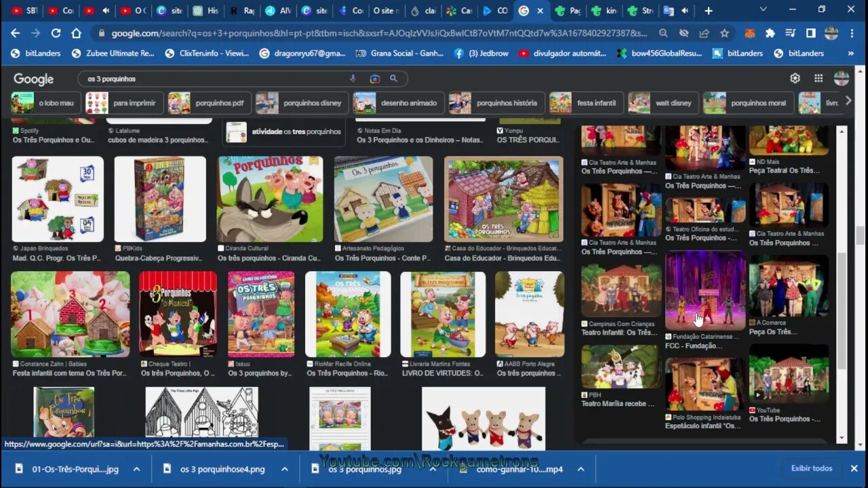Open the Zubee Ultimate Re... bookmark
This screenshot has width=868, height=488.
(x=113, y=53)
